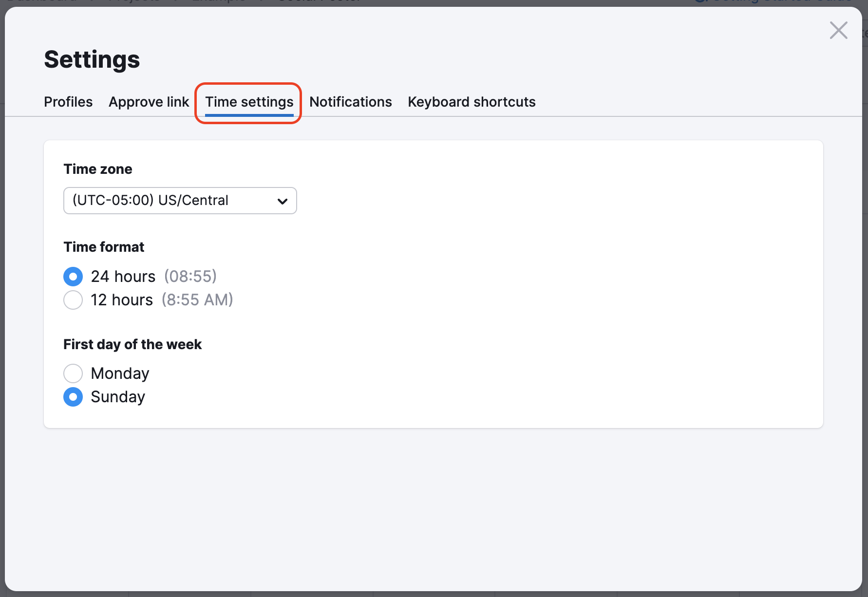Viewport: 868px width, 597px height.
Task: Click the chevron on the timezone selector
Action: click(283, 200)
